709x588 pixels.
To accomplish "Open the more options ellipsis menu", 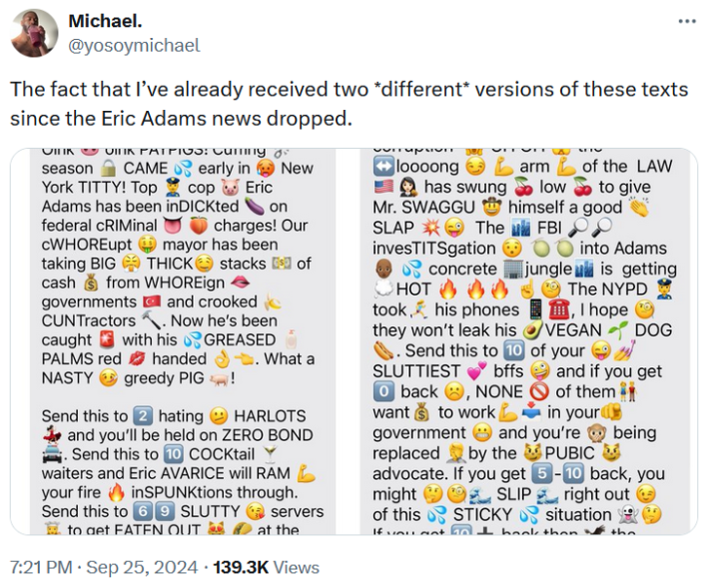I will (687, 22).
